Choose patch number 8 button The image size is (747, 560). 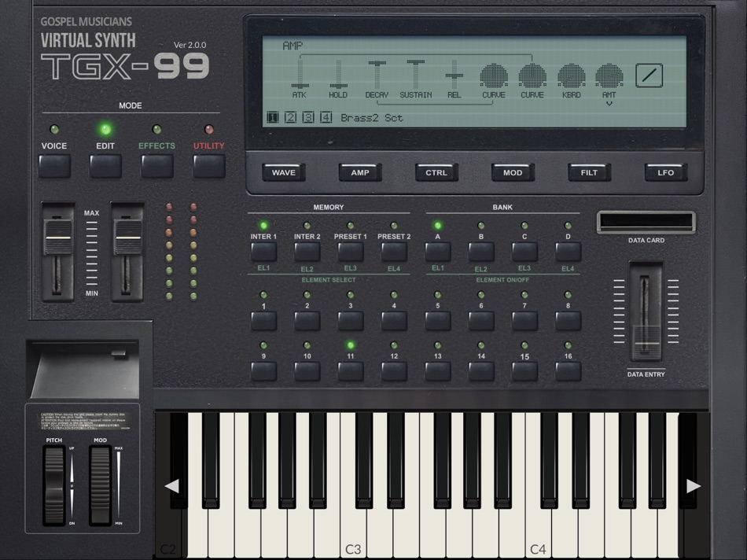[x=568, y=321]
